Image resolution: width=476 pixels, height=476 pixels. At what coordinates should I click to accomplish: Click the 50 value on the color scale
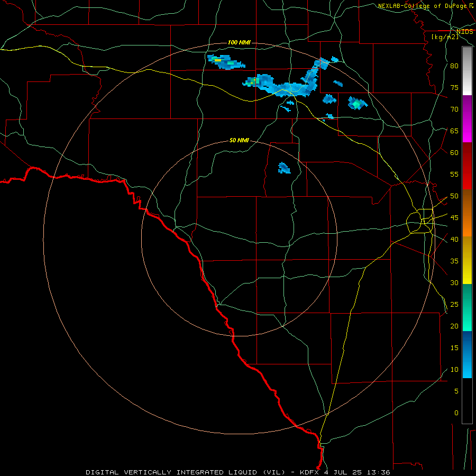(454, 196)
